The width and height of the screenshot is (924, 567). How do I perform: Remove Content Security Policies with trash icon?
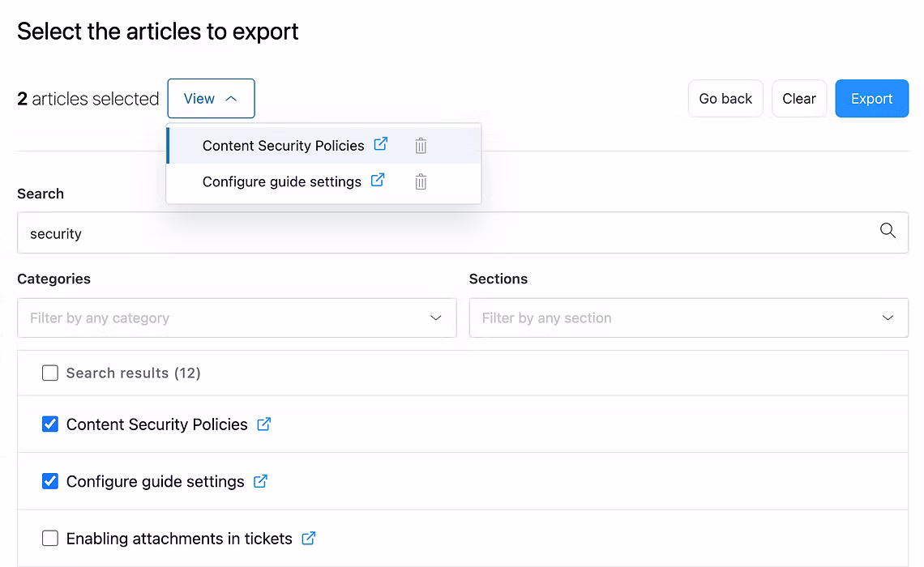coord(421,146)
